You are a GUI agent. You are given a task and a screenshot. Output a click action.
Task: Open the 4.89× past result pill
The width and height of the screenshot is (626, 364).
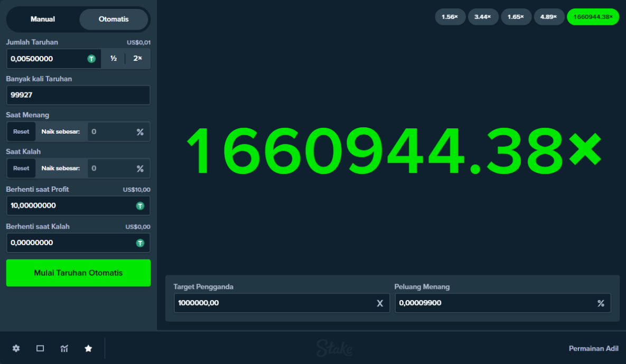tap(549, 17)
